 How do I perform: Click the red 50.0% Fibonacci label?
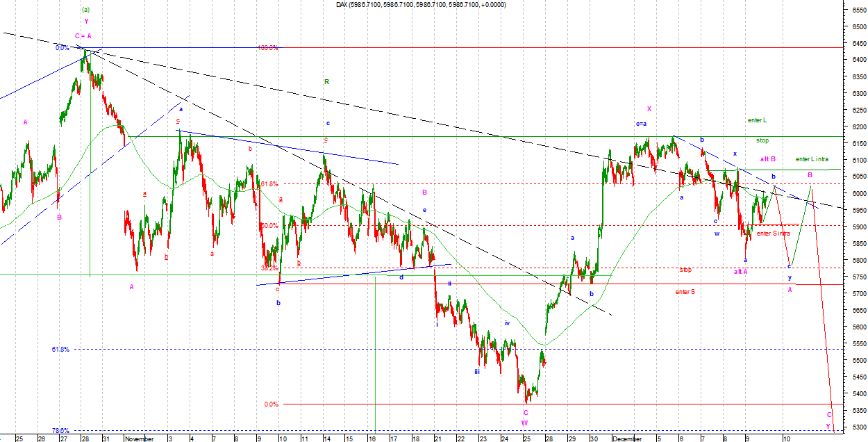coord(269,226)
